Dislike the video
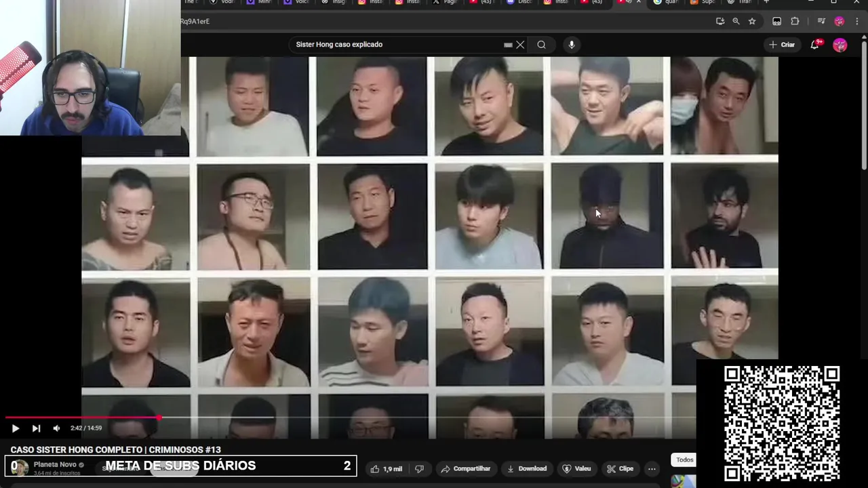Viewport: 868px width, 488px height. pyautogui.click(x=419, y=468)
